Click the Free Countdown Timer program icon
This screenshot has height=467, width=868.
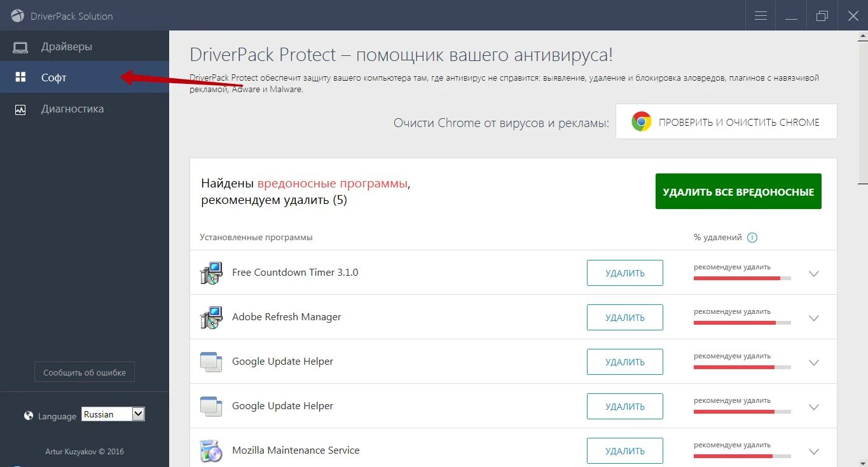coord(211,273)
